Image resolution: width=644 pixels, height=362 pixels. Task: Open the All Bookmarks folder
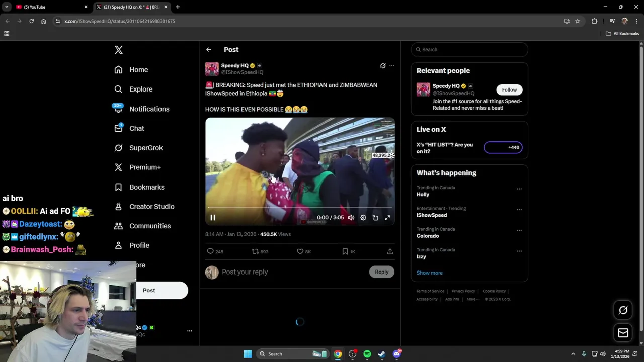click(622, 34)
